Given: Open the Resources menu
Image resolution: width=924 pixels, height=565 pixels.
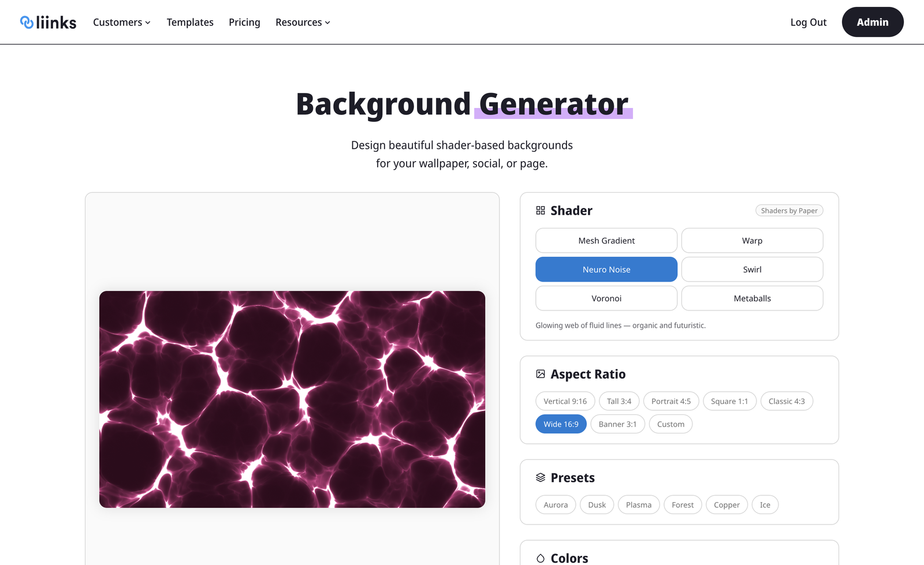Looking at the screenshot, I should click(x=303, y=22).
